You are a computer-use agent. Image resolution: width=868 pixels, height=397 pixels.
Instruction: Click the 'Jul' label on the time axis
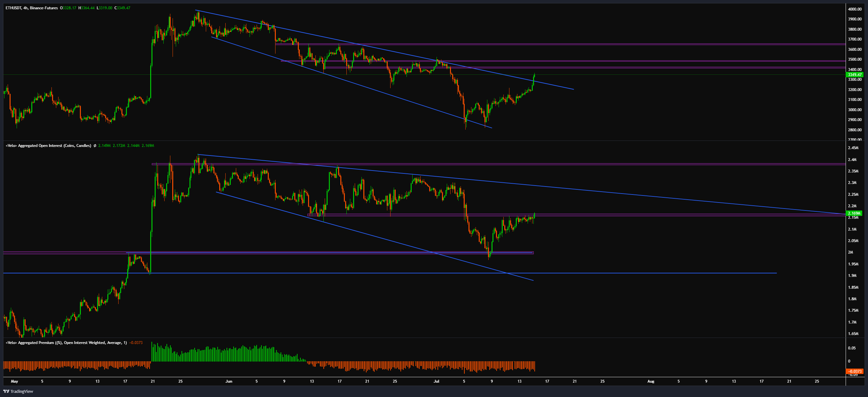[x=436, y=381]
